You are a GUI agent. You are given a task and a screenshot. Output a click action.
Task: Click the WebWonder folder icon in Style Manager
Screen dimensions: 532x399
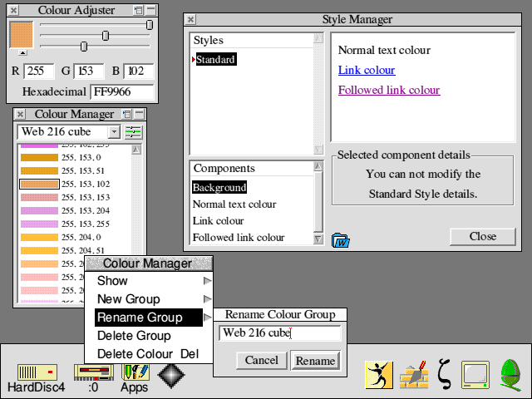340,240
